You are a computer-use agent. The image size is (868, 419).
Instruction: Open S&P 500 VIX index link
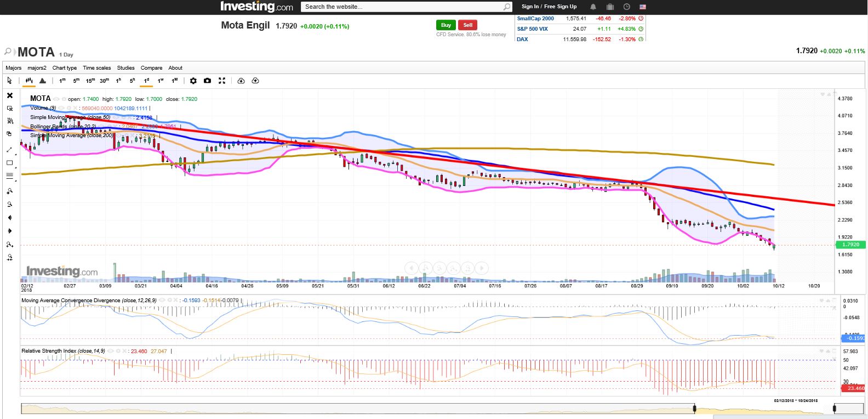click(532, 29)
